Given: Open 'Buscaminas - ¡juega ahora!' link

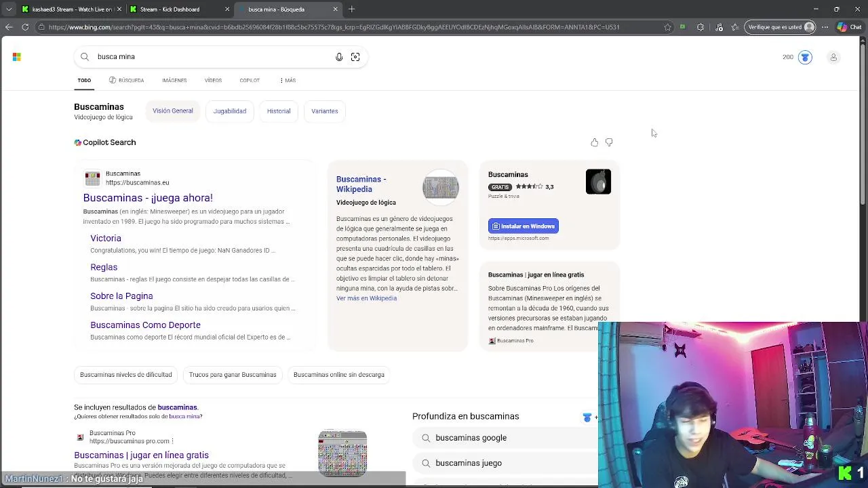Looking at the screenshot, I should tap(148, 198).
